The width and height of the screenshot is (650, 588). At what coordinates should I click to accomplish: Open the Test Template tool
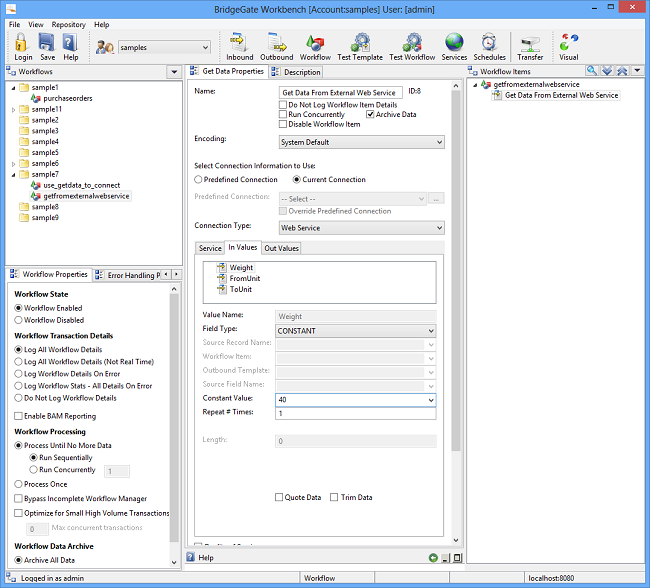360,44
